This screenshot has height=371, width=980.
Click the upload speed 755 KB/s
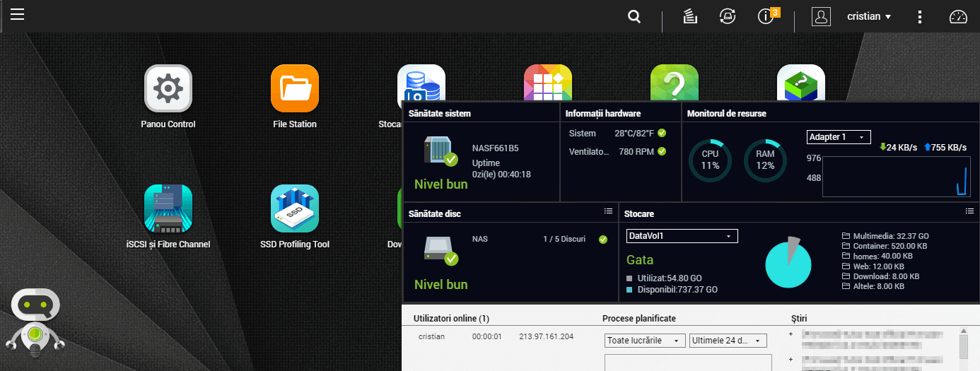[945, 148]
